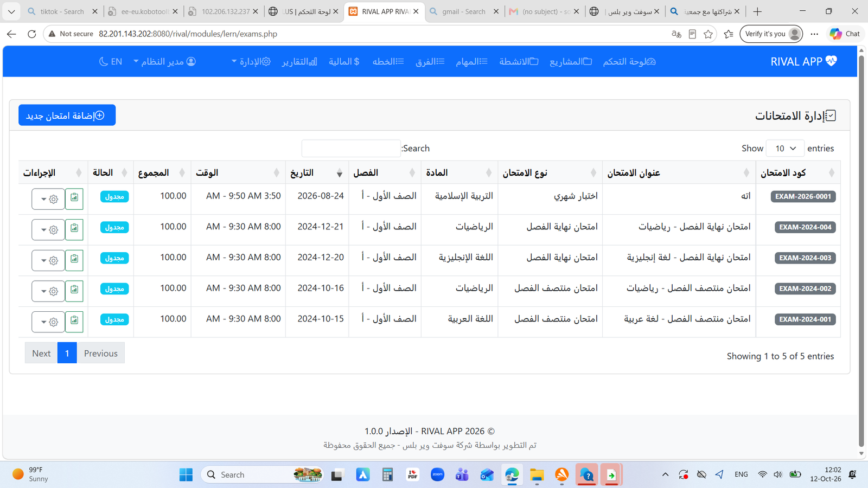Open the Show entries count dropdown
This screenshot has height=488, width=868.
[x=785, y=148]
